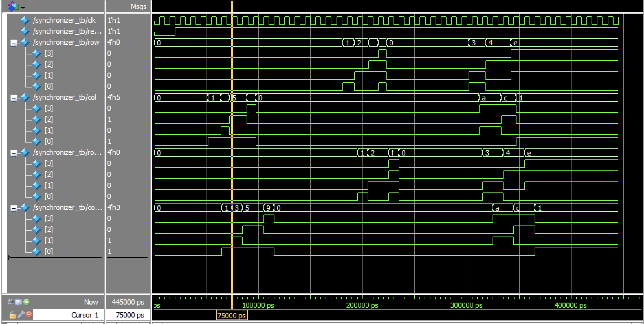Click the cursor properties wrench icon

pyautogui.click(x=21, y=314)
